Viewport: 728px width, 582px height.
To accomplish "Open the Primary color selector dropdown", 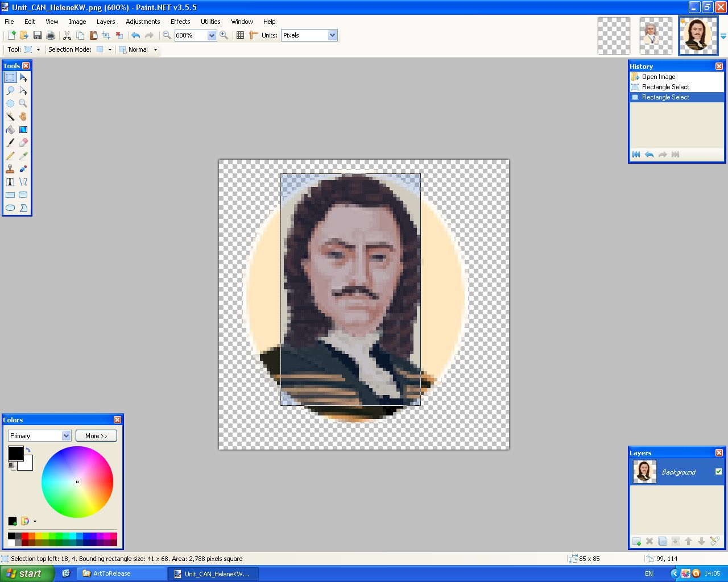I will [x=66, y=436].
